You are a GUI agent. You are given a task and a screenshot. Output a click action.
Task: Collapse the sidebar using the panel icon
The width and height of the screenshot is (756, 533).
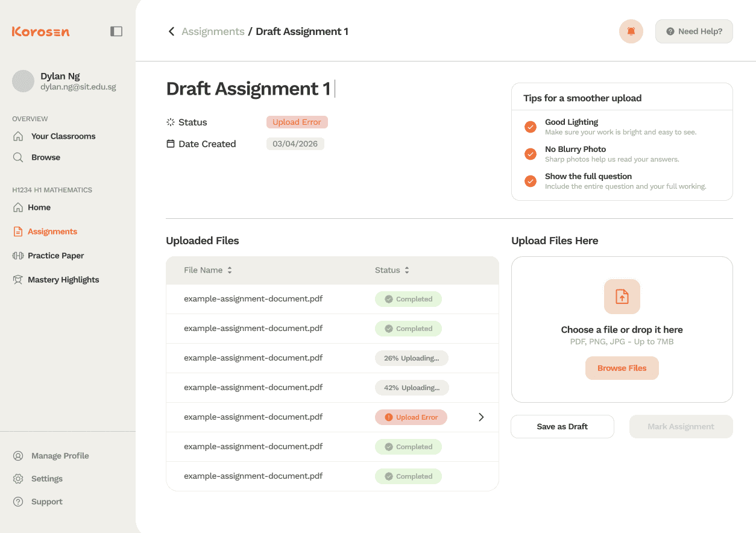pos(116,31)
